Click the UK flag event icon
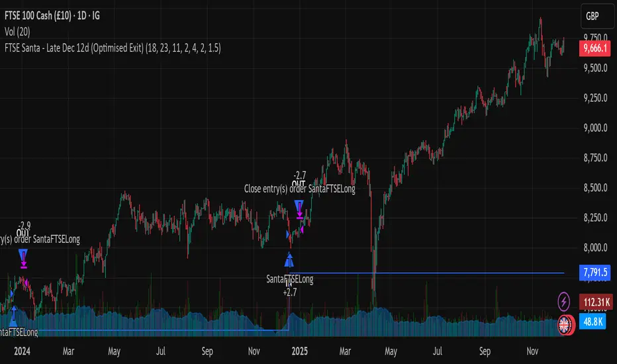The width and height of the screenshot is (617, 364). point(565,326)
